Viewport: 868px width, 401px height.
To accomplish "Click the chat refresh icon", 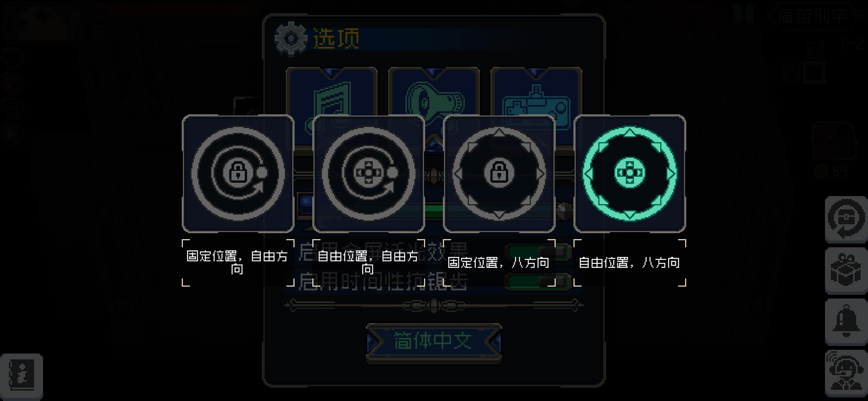I will (x=846, y=220).
